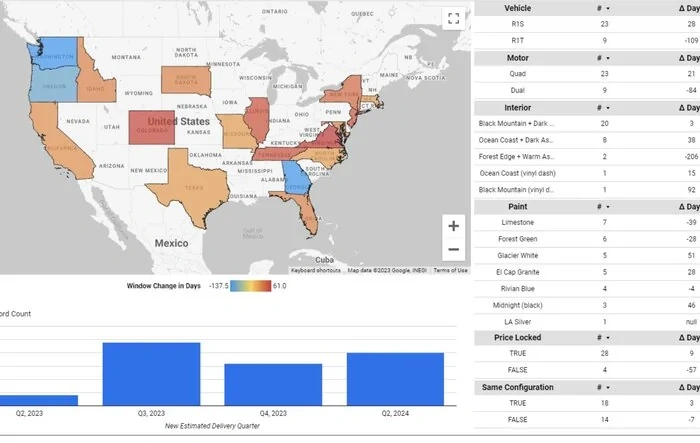Select Midnight (black) paint row
Screen dimensions: 700x443
(587, 305)
